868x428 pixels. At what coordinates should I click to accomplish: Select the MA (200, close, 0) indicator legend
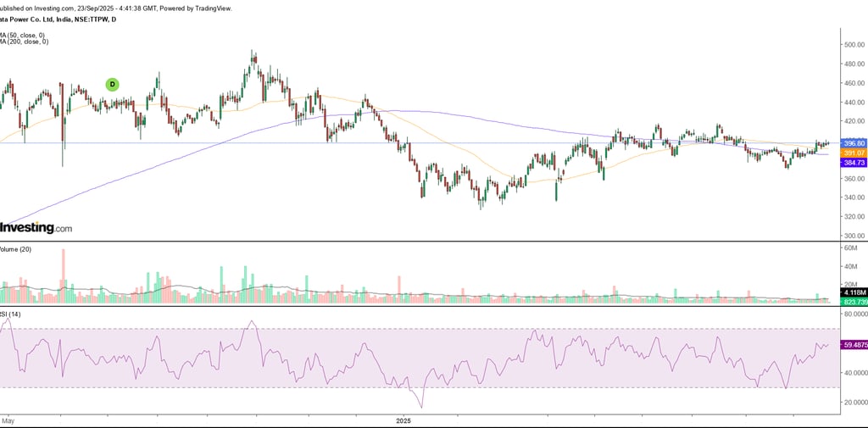click(x=24, y=42)
